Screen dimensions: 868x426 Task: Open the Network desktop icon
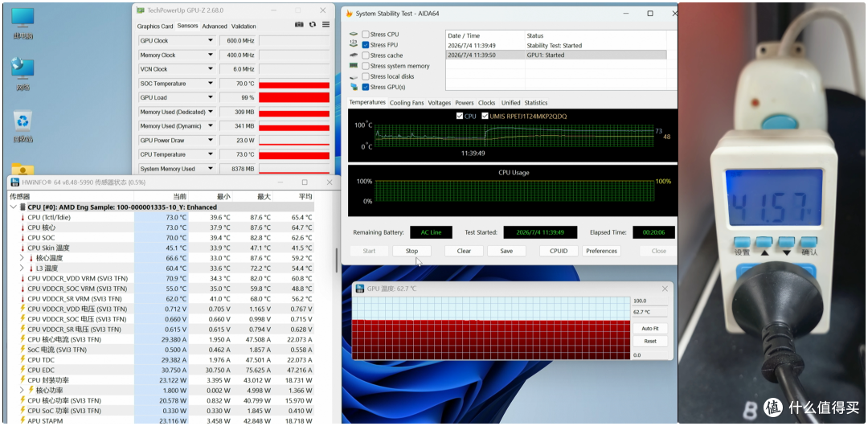click(23, 74)
